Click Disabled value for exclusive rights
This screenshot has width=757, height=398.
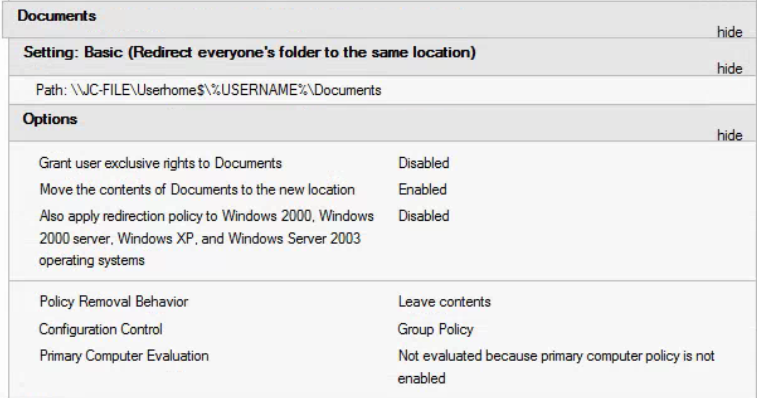(x=423, y=163)
